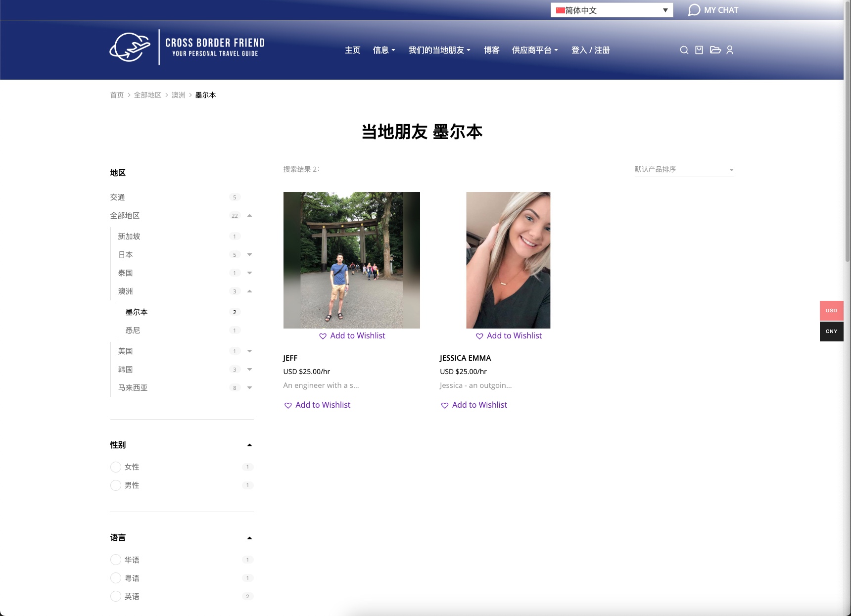Expand the 美国 region subcategories

(249, 351)
